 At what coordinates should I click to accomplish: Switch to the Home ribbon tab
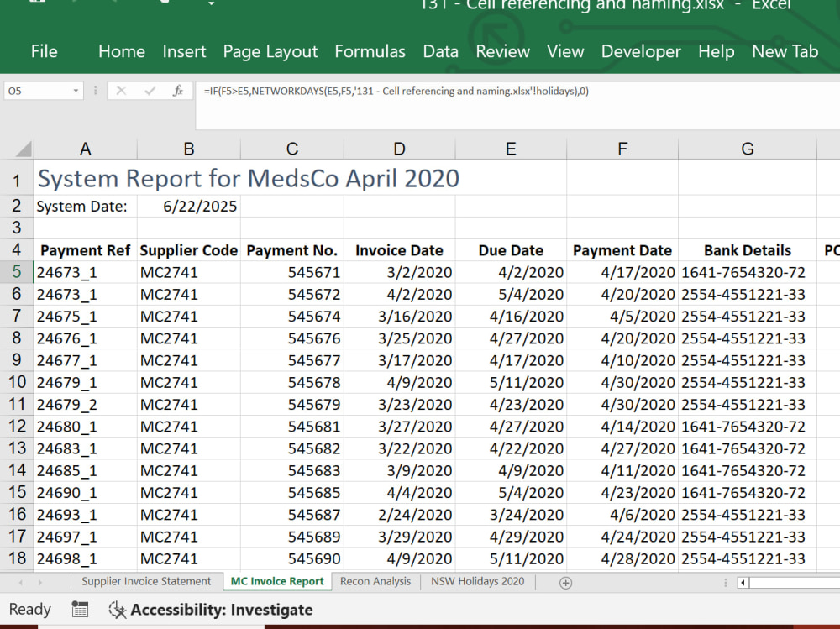(x=122, y=51)
